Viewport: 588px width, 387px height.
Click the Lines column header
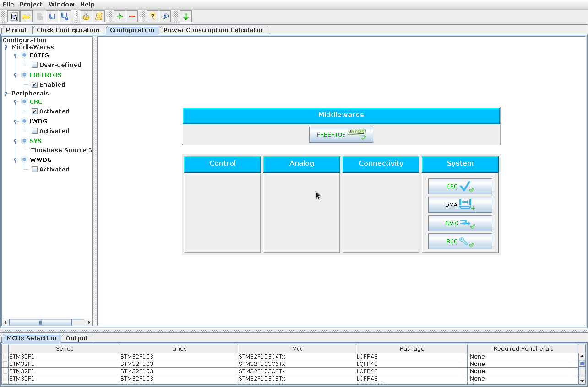click(x=179, y=349)
